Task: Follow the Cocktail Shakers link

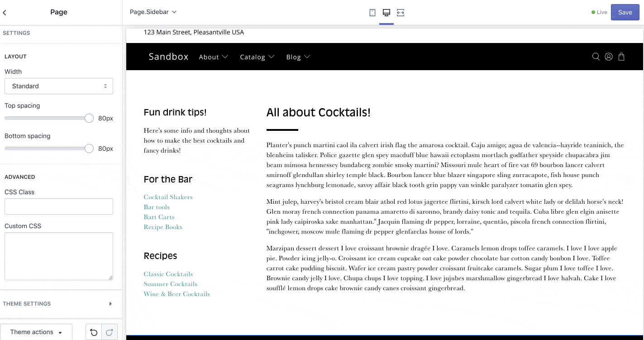Action: (168, 197)
